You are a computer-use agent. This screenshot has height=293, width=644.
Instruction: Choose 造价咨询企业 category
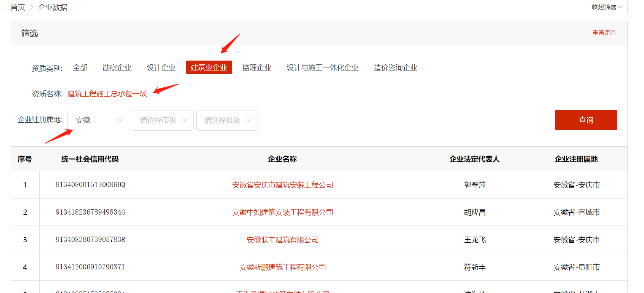pyautogui.click(x=395, y=68)
